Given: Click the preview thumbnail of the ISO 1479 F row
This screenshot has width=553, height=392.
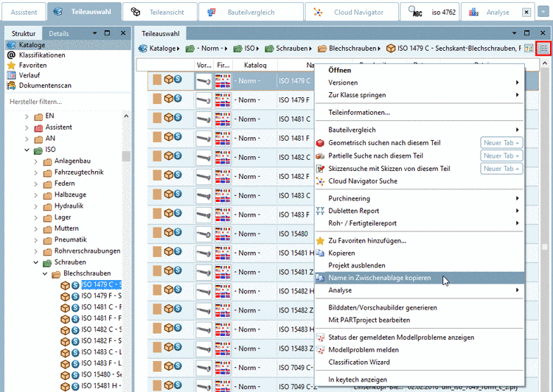Looking at the screenshot, I should coord(204,99).
